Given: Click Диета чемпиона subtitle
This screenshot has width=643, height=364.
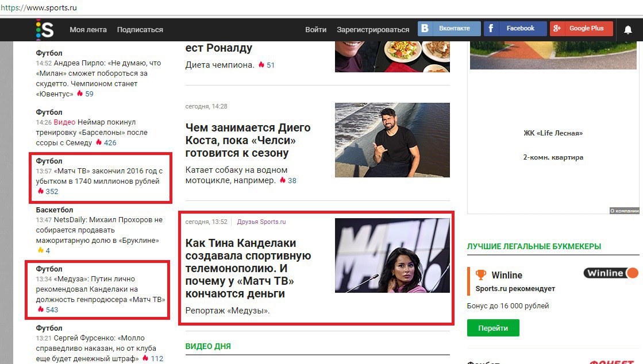Looking at the screenshot, I should [220, 65].
